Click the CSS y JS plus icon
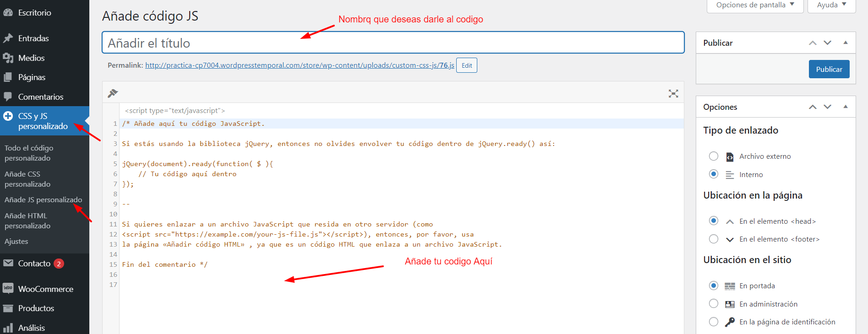This screenshot has height=334, width=868. [8, 116]
